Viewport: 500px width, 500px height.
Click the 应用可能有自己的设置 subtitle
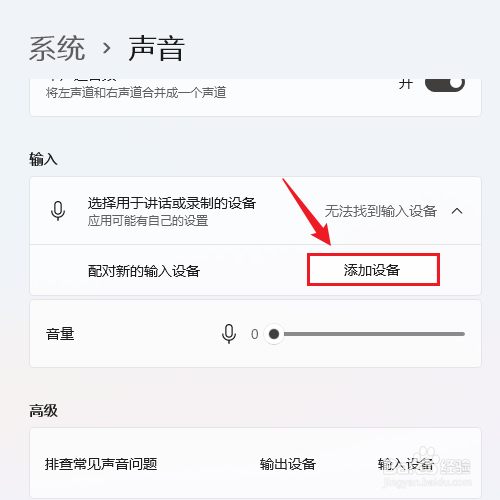coord(148,221)
